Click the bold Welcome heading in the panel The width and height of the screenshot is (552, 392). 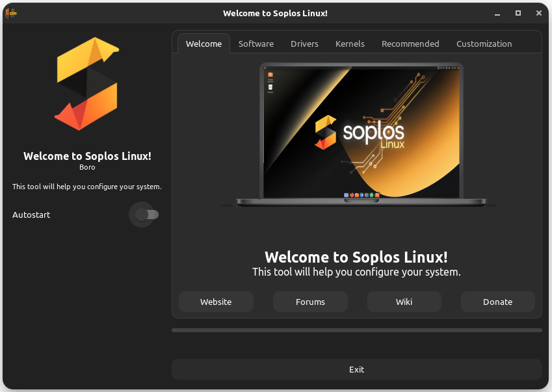coord(356,257)
